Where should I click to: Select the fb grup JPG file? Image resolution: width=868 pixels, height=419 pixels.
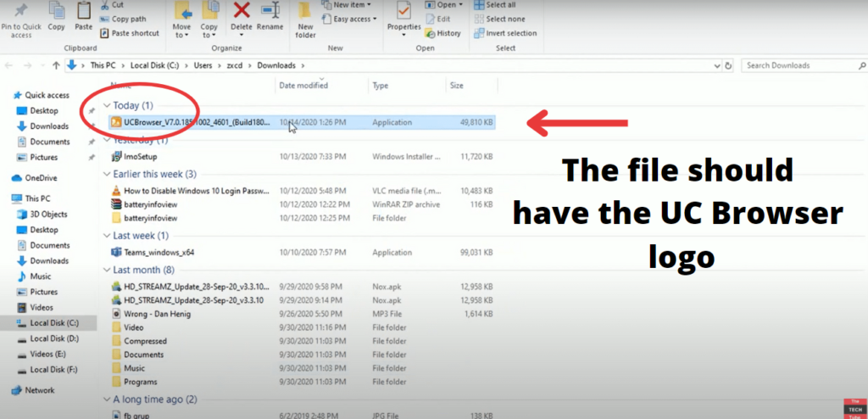tap(302, 415)
